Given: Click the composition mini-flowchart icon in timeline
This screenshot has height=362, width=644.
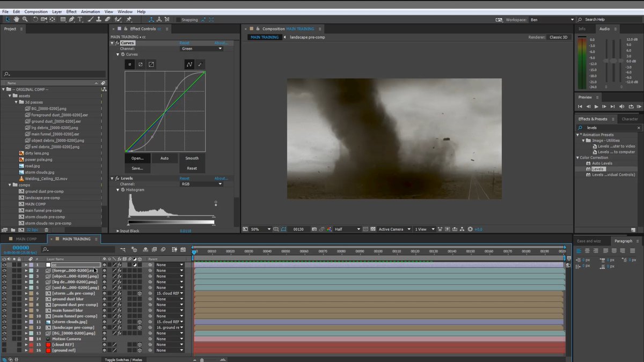Looking at the screenshot, I should pyautogui.click(x=123, y=249).
